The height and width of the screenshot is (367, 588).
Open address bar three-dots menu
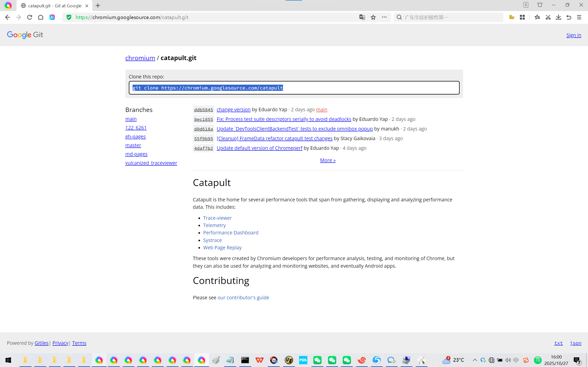[384, 17]
